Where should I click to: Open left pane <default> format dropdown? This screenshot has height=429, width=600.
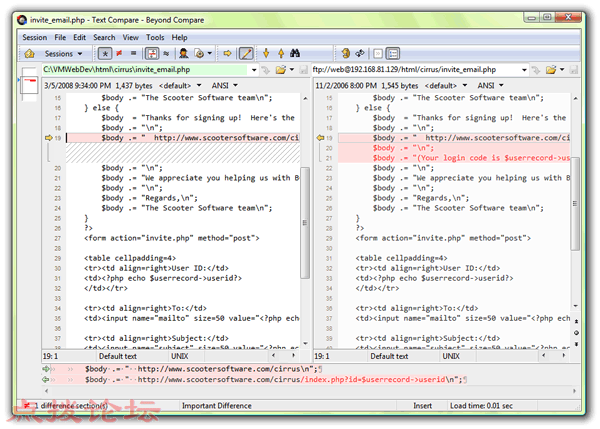click(x=180, y=85)
